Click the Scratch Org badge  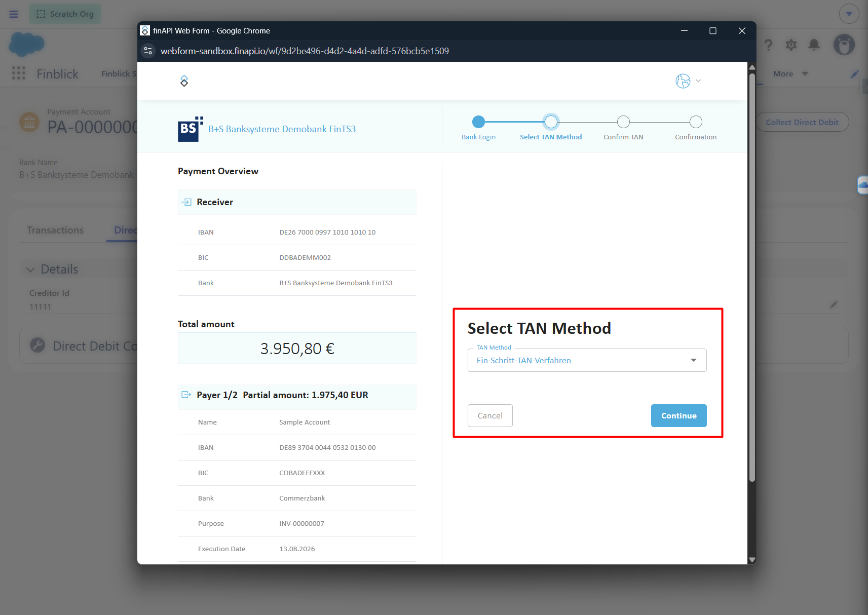(x=65, y=14)
